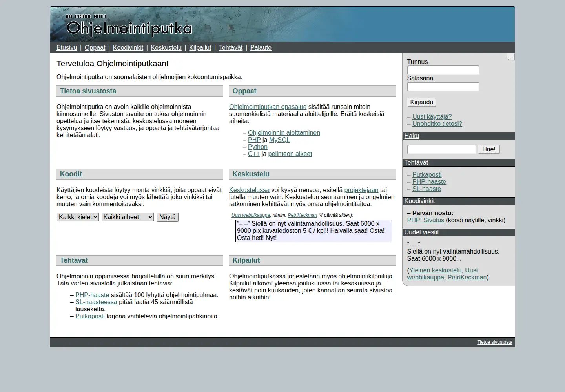The height and width of the screenshot is (392, 565).
Task: Follow the pelinteon alkeet link
Action: 290,154
